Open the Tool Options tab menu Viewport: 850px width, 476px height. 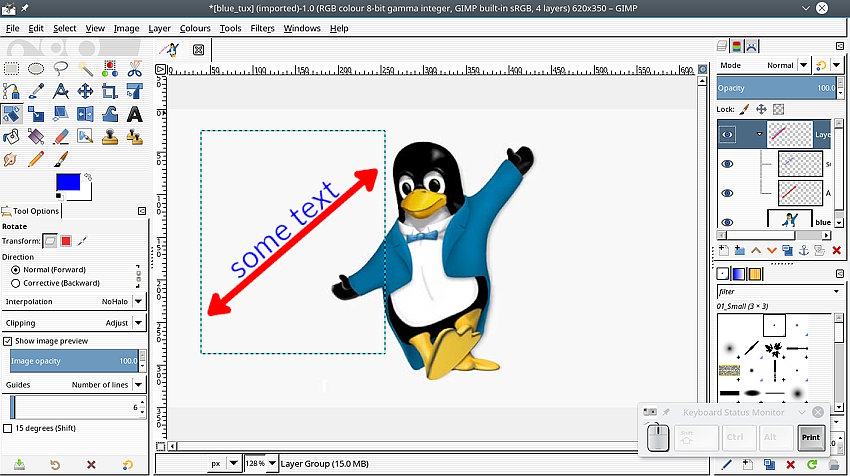142,211
